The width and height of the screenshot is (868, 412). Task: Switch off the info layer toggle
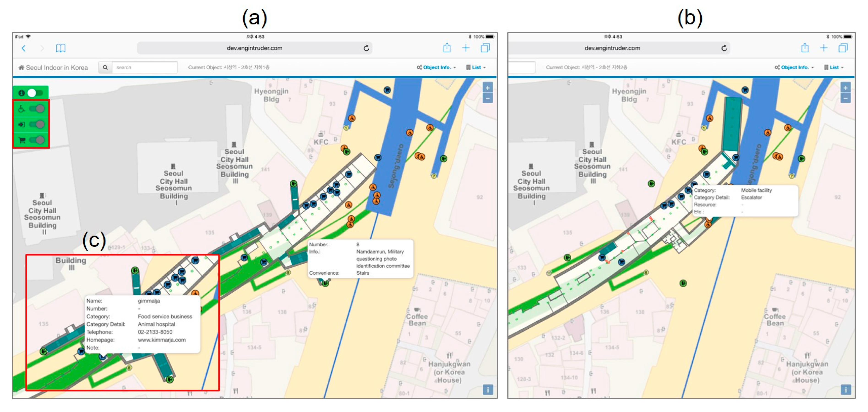(x=35, y=93)
